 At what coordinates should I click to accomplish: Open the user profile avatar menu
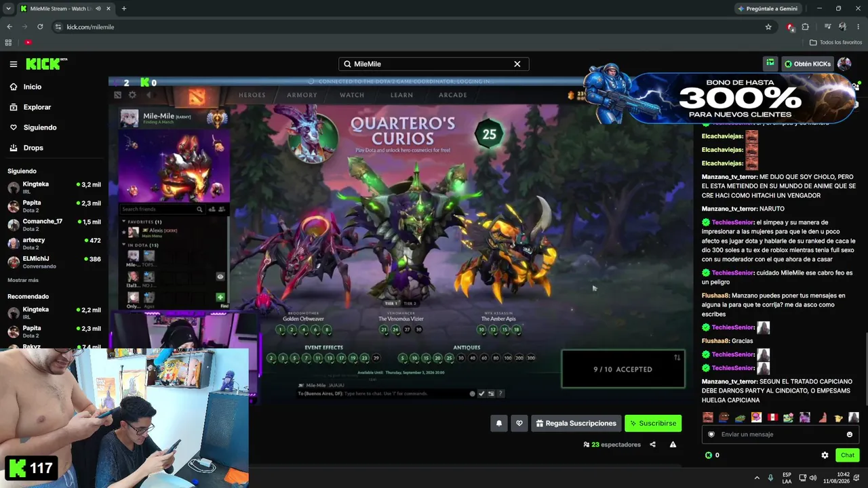point(844,64)
